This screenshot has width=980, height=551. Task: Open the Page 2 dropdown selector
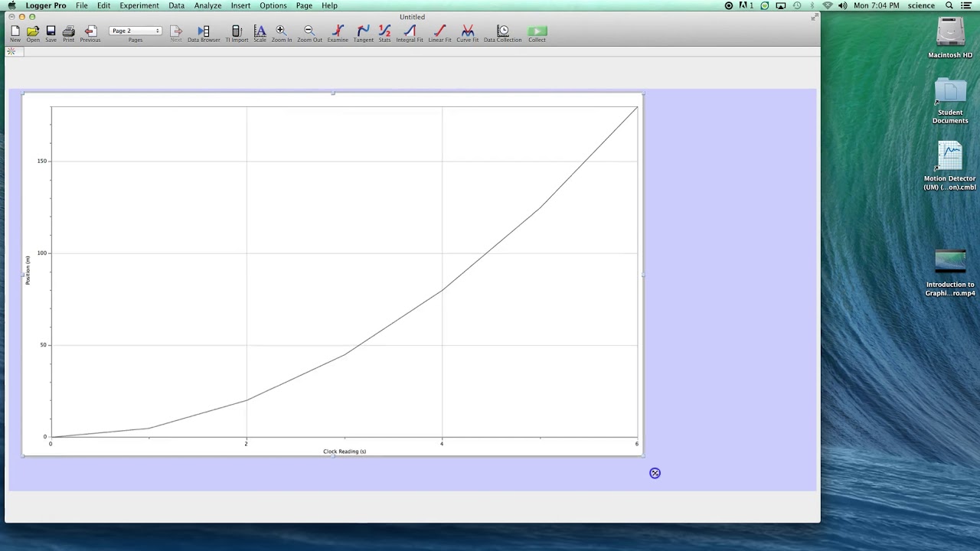pyautogui.click(x=136, y=31)
